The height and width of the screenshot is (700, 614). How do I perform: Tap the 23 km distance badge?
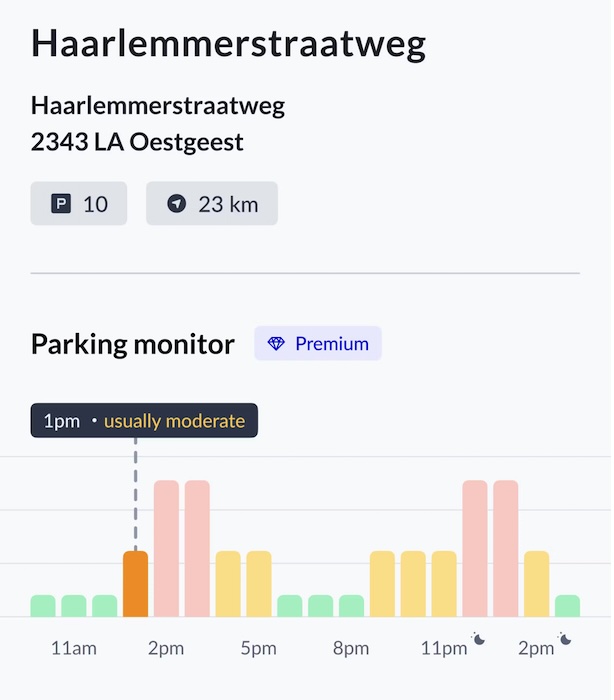pos(212,204)
